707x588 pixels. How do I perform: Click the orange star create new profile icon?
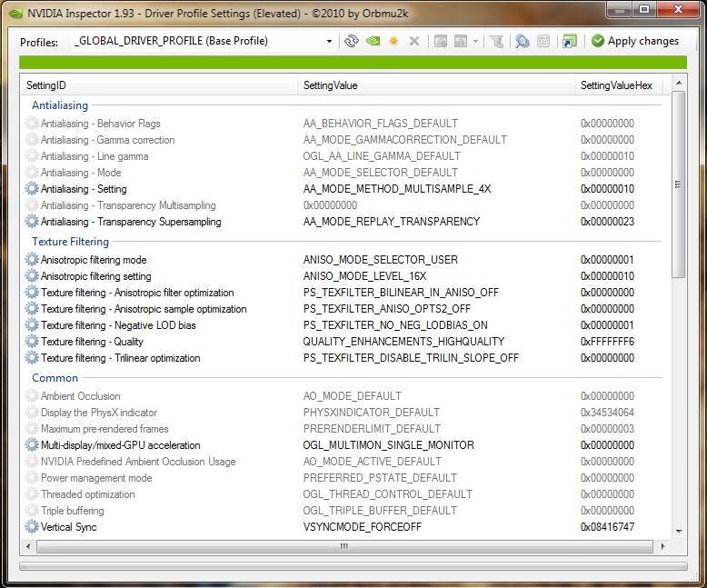[x=393, y=42]
